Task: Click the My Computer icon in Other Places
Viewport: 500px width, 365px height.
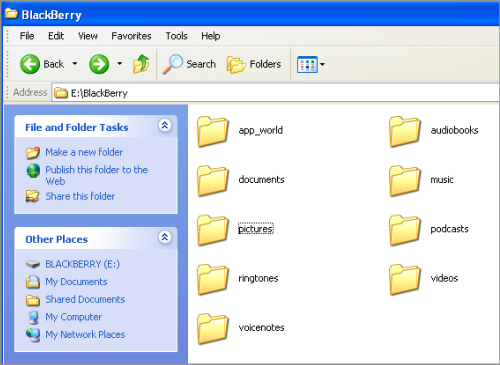Action: click(x=33, y=318)
